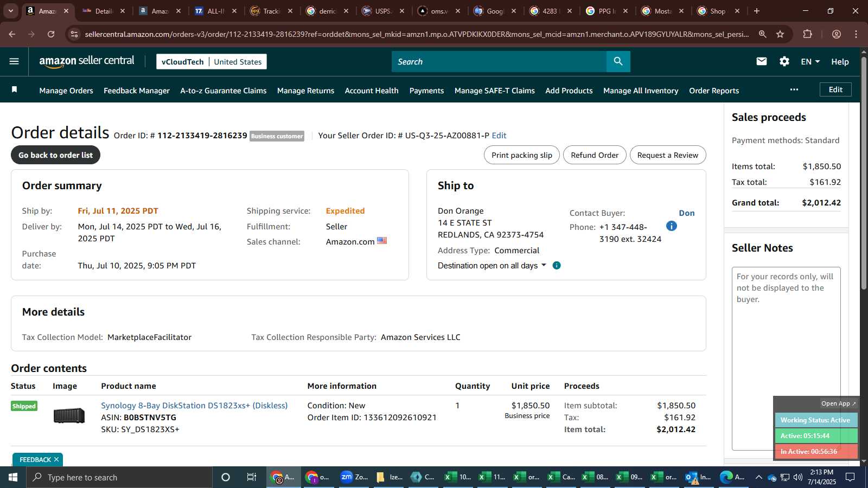Open the Chrome profile icon
Image resolution: width=868 pixels, height=488 pixels.
837,34
